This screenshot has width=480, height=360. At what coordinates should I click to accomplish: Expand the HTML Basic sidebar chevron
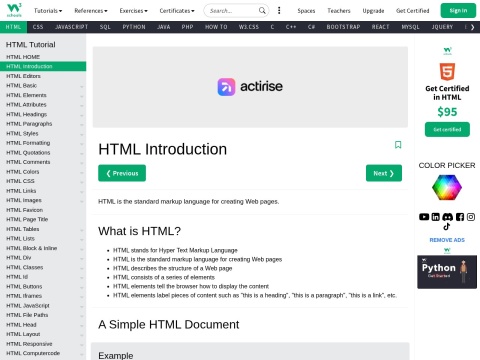[82, 86]
